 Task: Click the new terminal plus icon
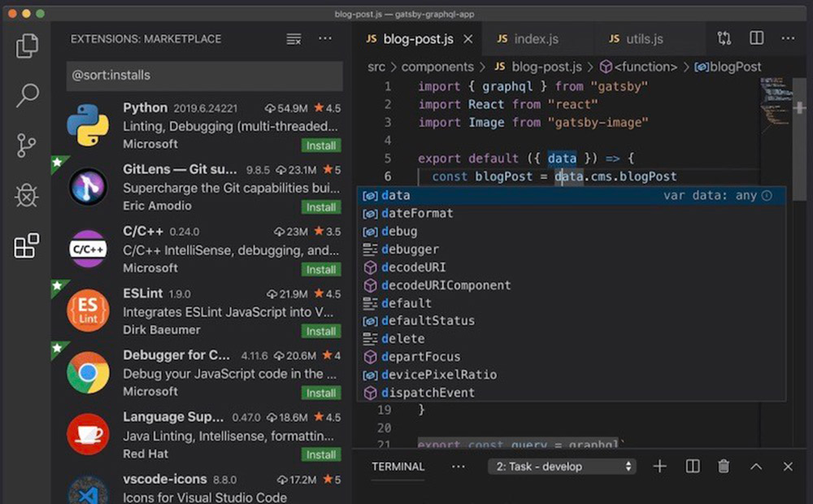pos(659,467)
